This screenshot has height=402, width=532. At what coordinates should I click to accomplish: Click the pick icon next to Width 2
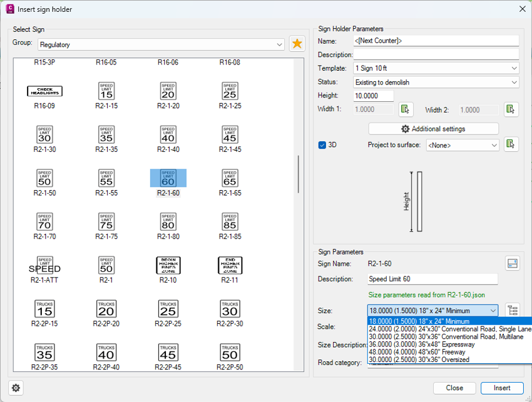coord(512,109)
